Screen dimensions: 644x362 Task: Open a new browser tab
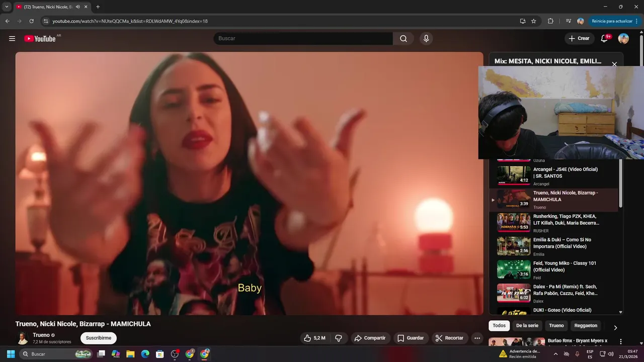[x=98, y=7]
